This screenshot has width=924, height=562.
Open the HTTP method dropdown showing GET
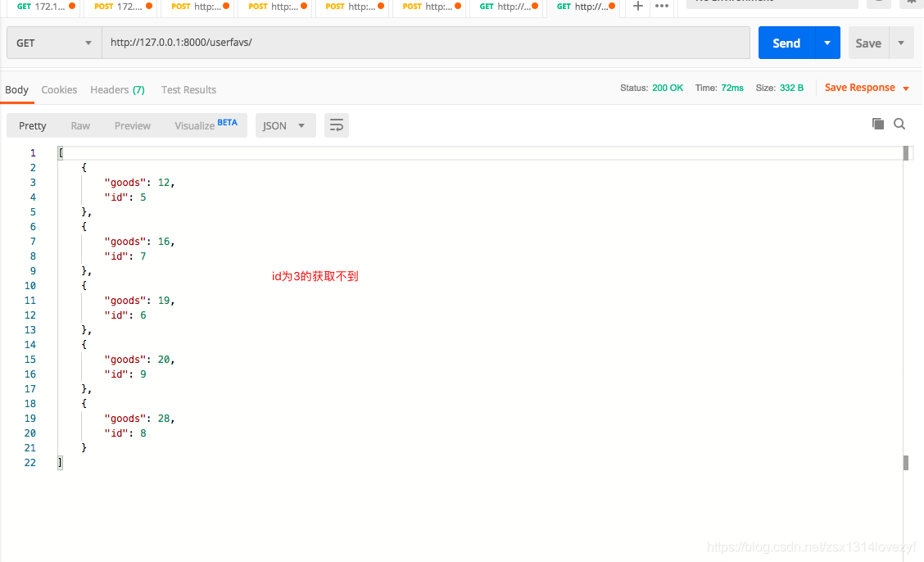(52, 42)
